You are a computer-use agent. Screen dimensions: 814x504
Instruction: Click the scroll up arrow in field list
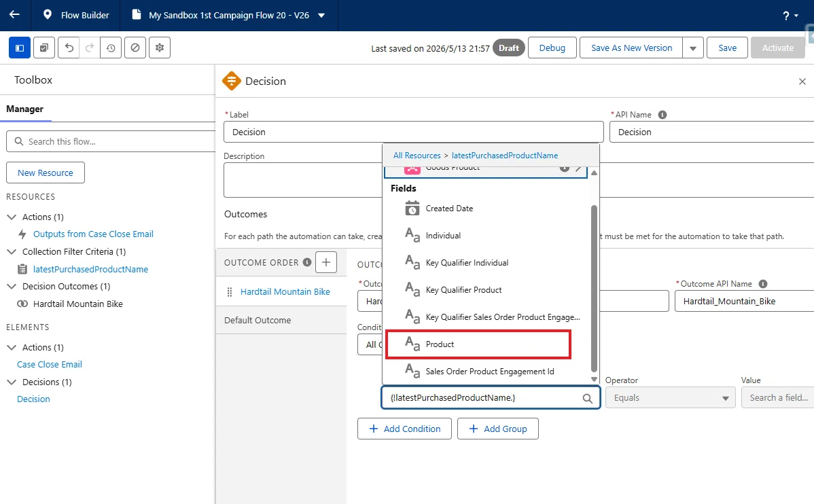[594, 173]
